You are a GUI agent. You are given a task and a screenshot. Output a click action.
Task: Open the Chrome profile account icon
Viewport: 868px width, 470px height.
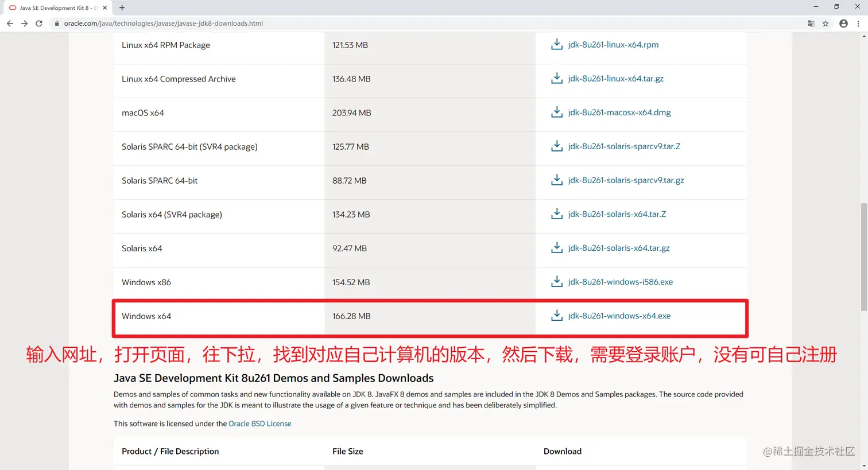(843, 24)
